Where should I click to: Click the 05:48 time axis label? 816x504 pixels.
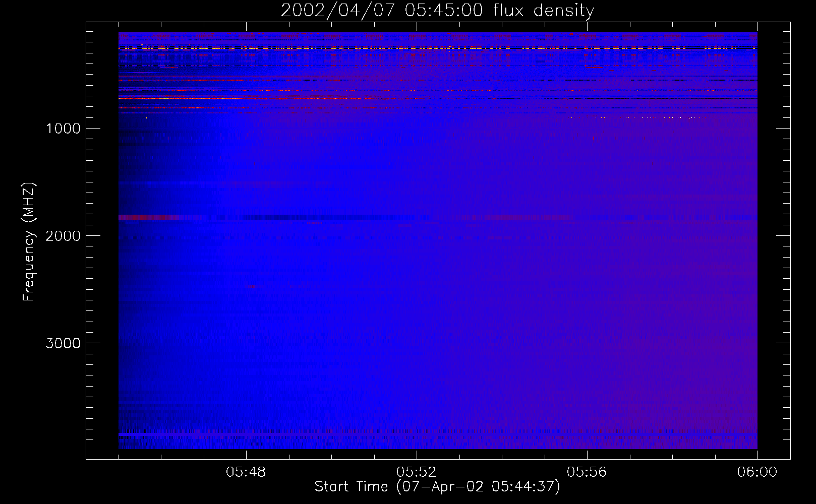click(x=246, y=472)
